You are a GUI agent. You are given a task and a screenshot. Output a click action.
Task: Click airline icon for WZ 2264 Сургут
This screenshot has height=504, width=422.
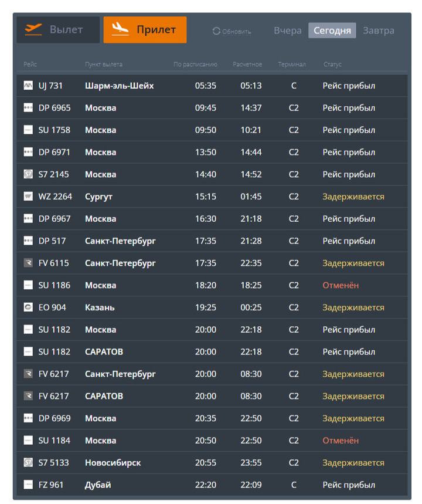coord(28,197)
